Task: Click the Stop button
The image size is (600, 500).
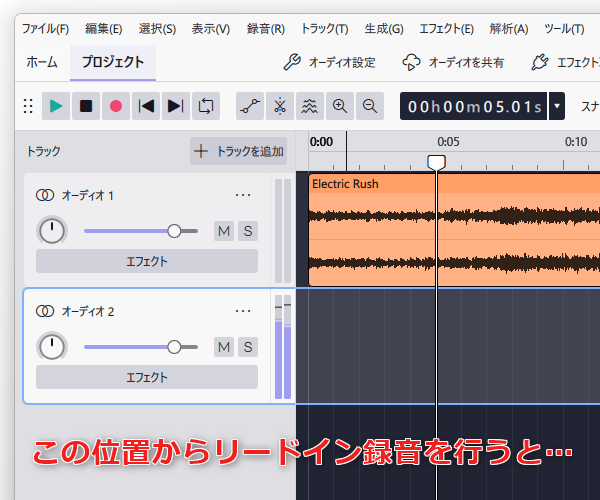Action: [x=86, y=106]
